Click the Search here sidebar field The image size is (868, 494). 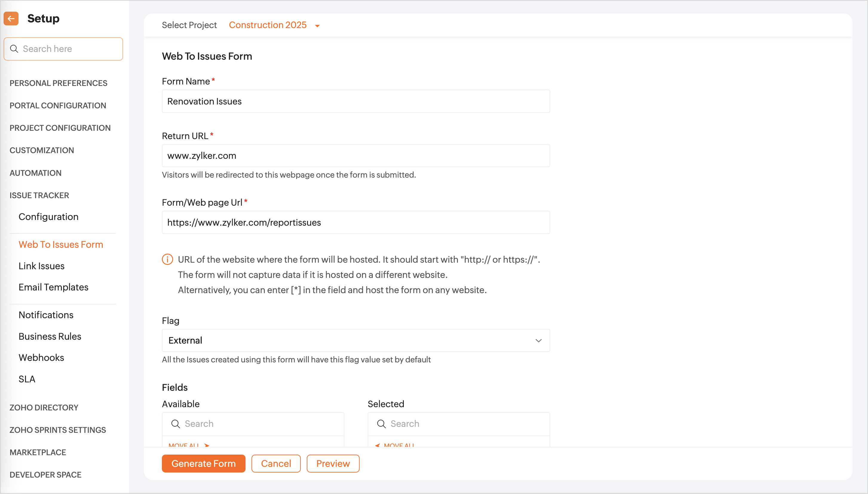(x=68, y=49)
